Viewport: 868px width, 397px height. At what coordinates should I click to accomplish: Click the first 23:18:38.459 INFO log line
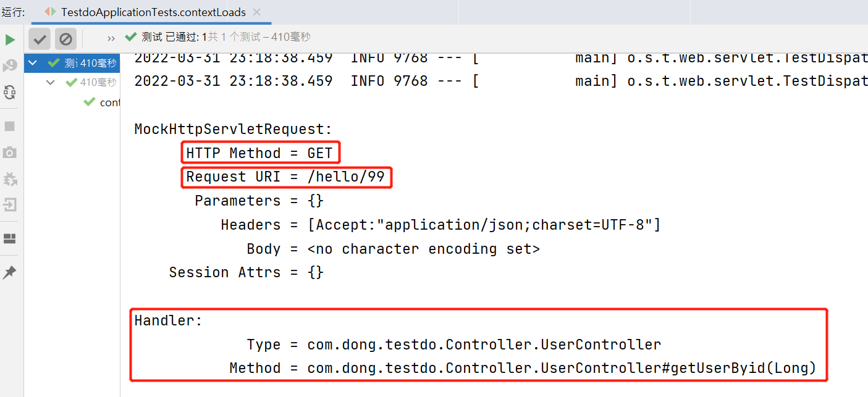coord(500,59)
